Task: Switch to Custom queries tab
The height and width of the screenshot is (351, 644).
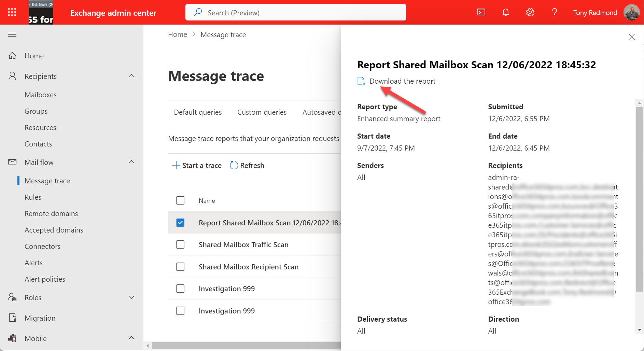Action: [x=262, y=112]
